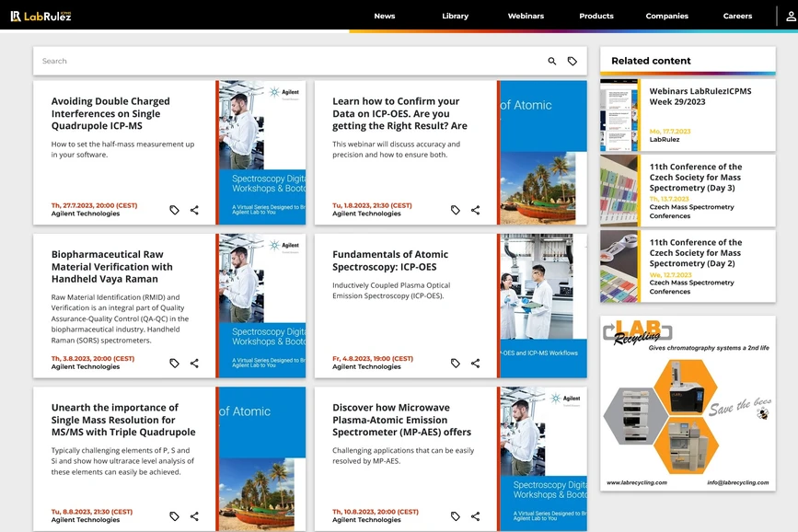Click thumbnail of Webinars LabRulezICPMS Week 29/2023
The image size is (798, 532).
click(x=619, y=115)
